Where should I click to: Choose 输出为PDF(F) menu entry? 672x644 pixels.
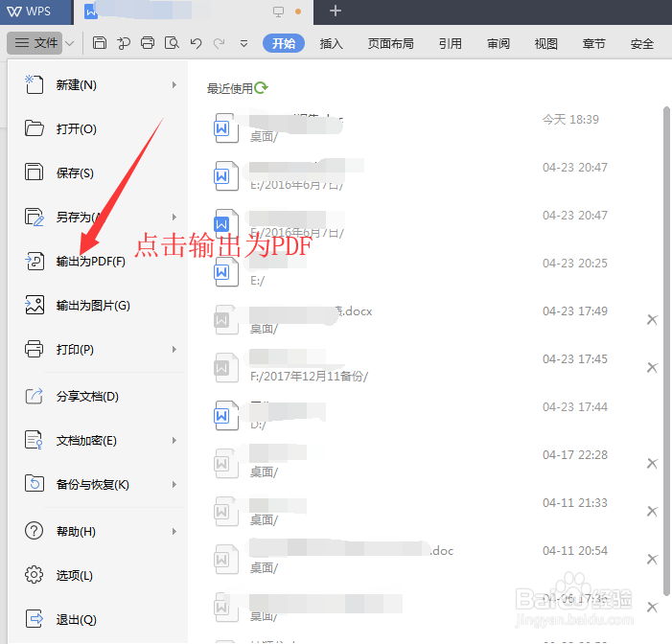[x=98, y=261]
